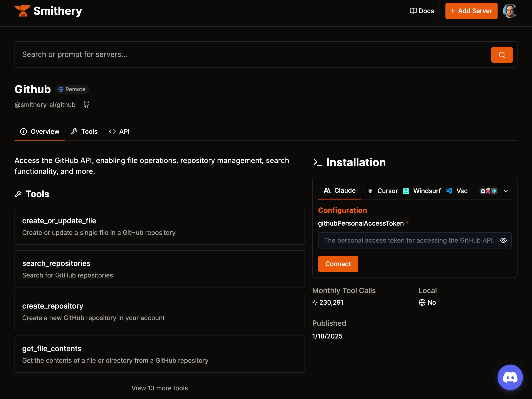Open the user profile avatar
Viewport: 532px width, 399px height.
pos(510,11)
